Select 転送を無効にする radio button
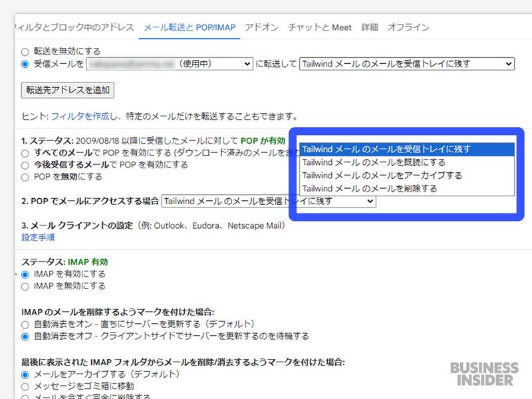 click(25, 52)
